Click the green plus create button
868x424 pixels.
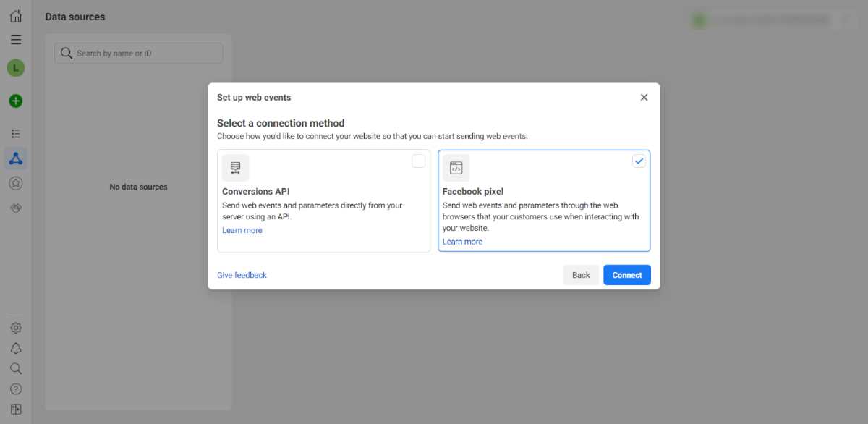point(16,101)
